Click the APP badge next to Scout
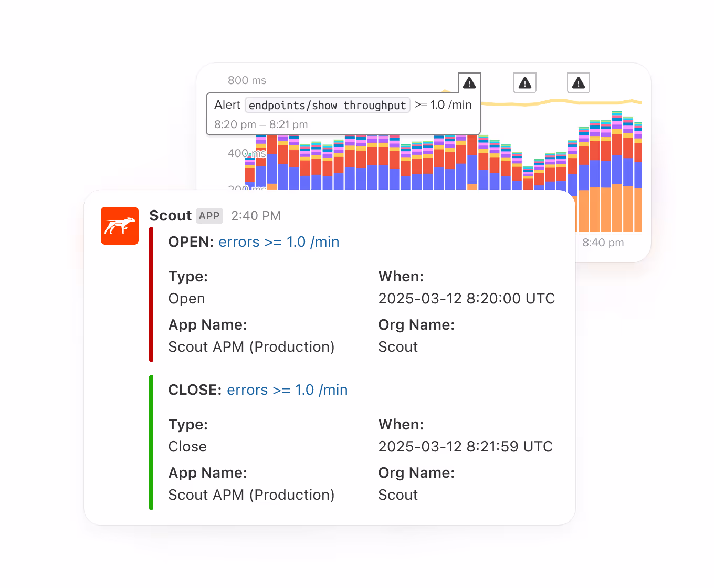 (209, 216)
